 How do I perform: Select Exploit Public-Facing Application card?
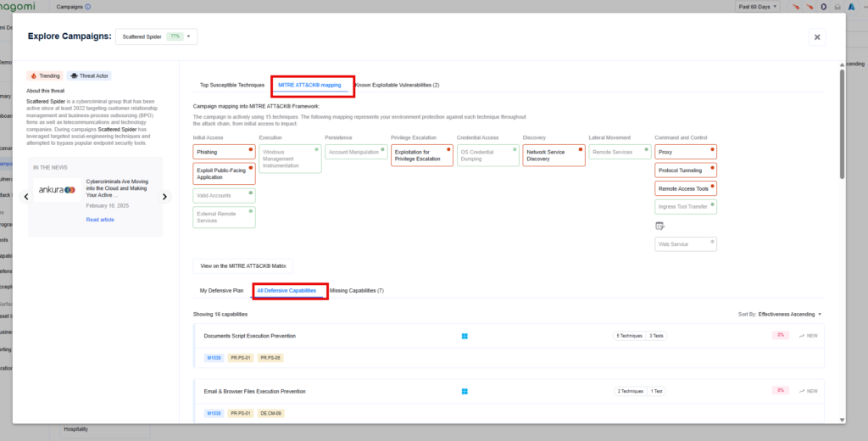(224, 173)
